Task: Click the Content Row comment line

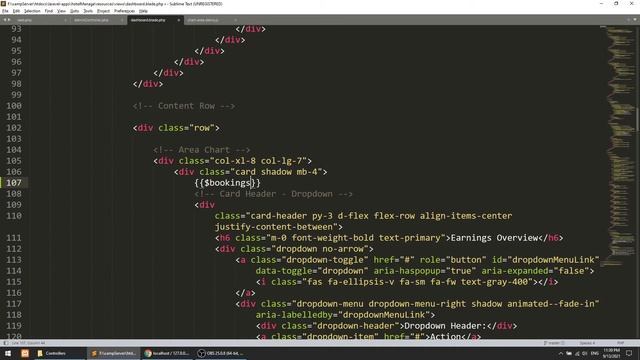Action: 184,106
